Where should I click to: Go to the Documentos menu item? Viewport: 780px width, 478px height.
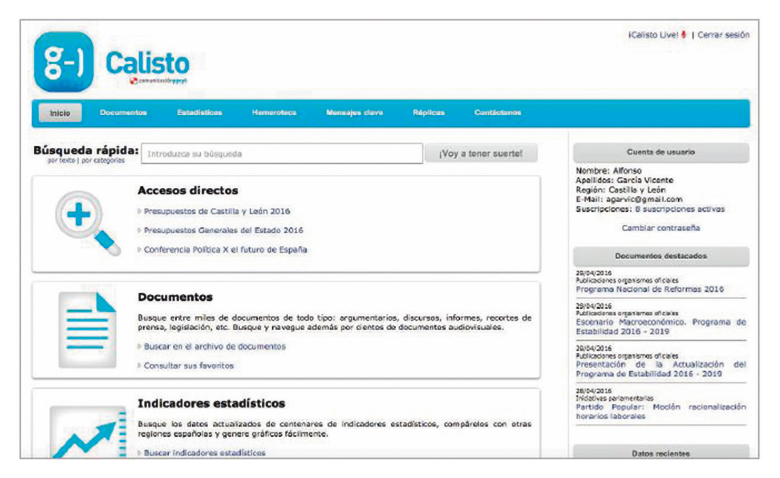click(x=123, y=113)
